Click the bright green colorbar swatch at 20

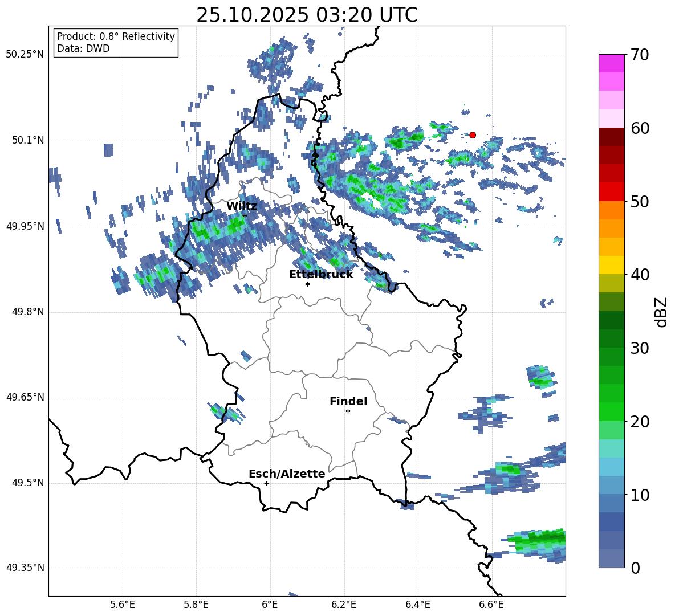click(611, 411)
